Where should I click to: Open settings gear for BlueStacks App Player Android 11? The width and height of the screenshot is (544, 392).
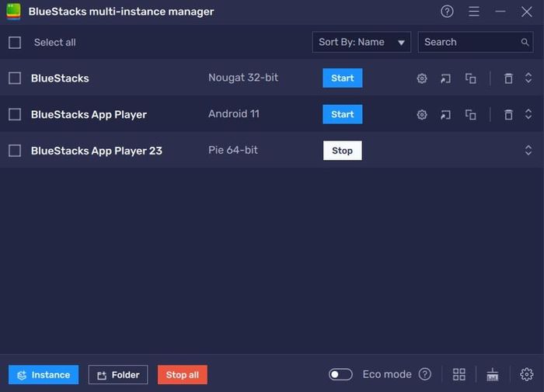(x=421, y=114)
